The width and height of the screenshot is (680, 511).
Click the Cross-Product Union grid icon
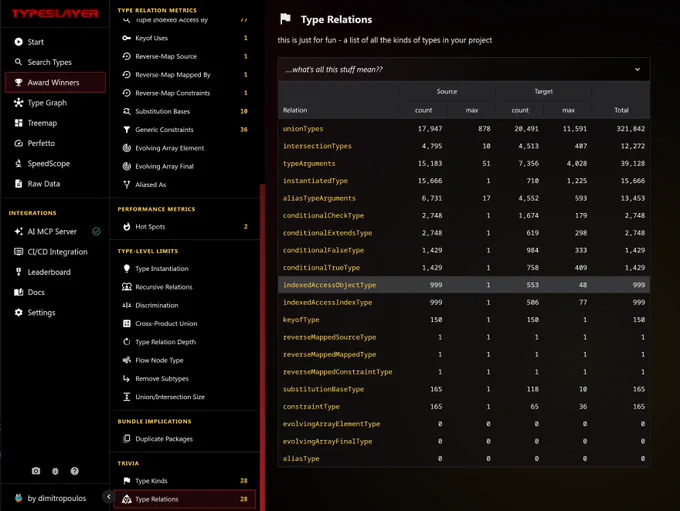[126, 324]
